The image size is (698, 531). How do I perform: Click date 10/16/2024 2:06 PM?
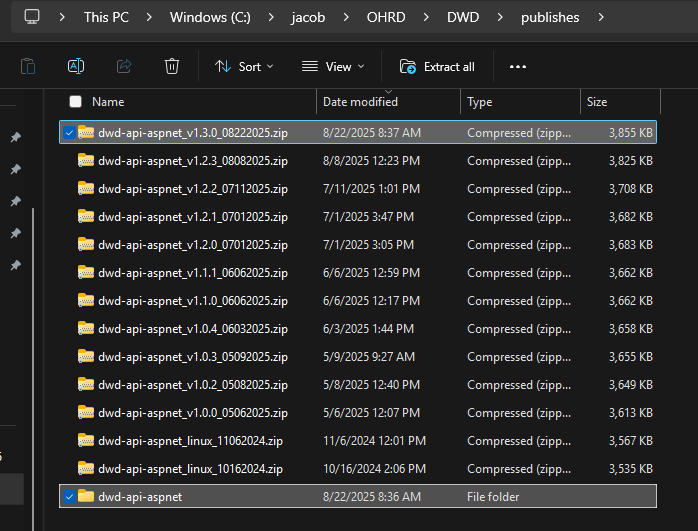pos(374,469)
